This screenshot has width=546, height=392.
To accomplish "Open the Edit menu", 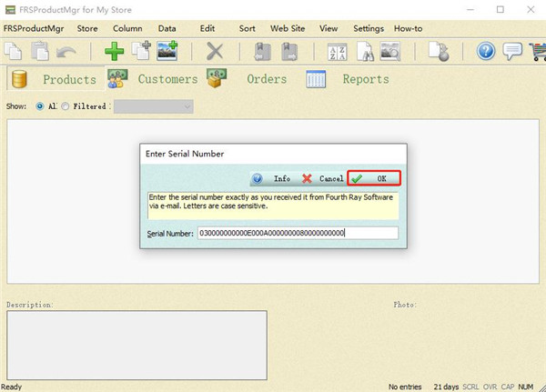I will pyautogui.click(x=207, y=28).
